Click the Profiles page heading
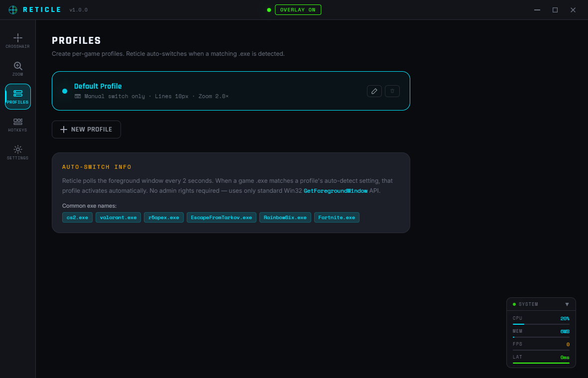The height and width of the screenshot is (378, 588). click(x=77, y=40)
